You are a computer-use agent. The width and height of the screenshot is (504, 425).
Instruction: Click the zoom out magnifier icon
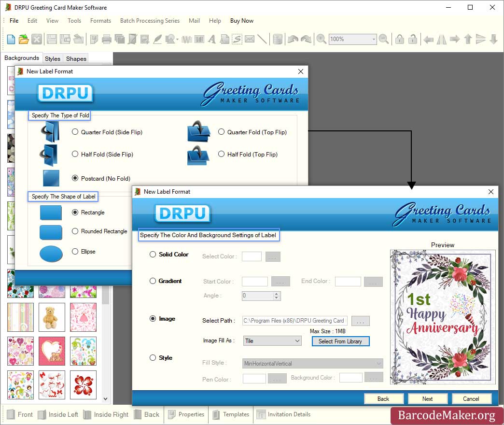pos(383,39)
